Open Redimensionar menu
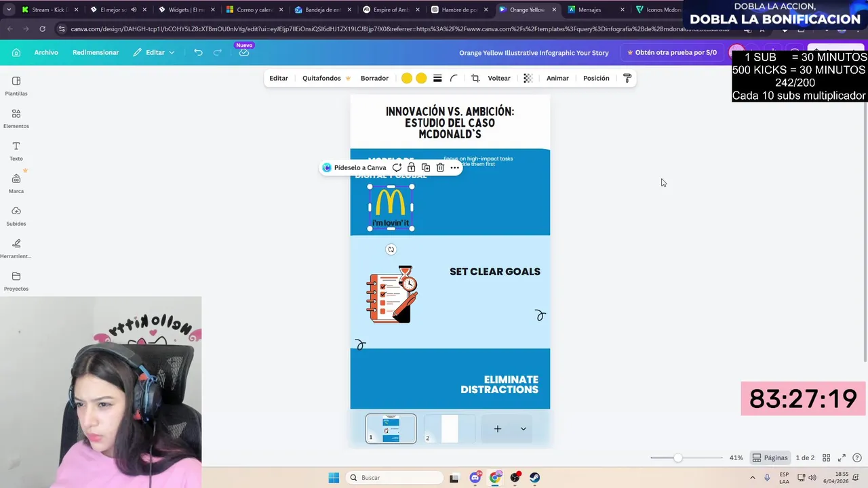 point(96,52)
